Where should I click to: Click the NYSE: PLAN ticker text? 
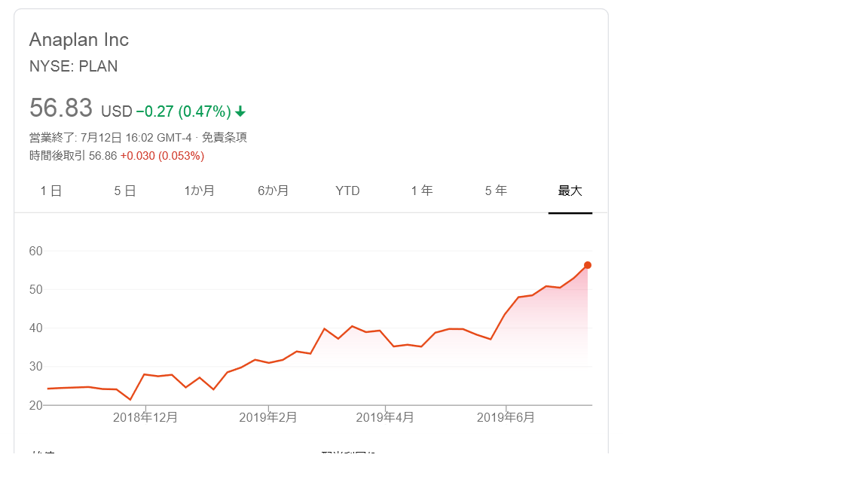click(x=74, y=66)
